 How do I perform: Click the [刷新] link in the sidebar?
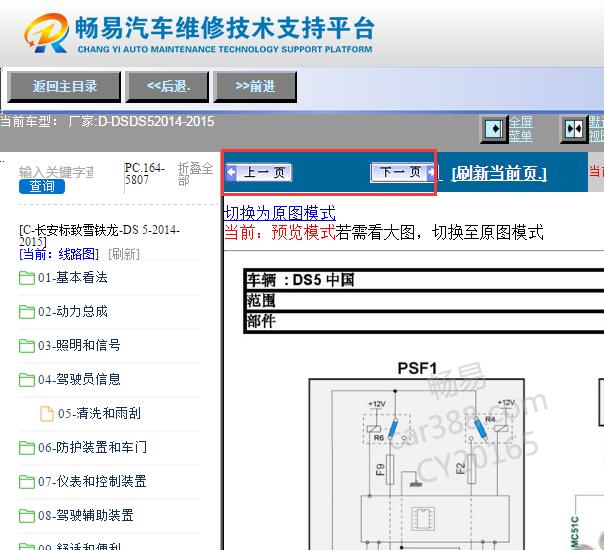[124, 254]
